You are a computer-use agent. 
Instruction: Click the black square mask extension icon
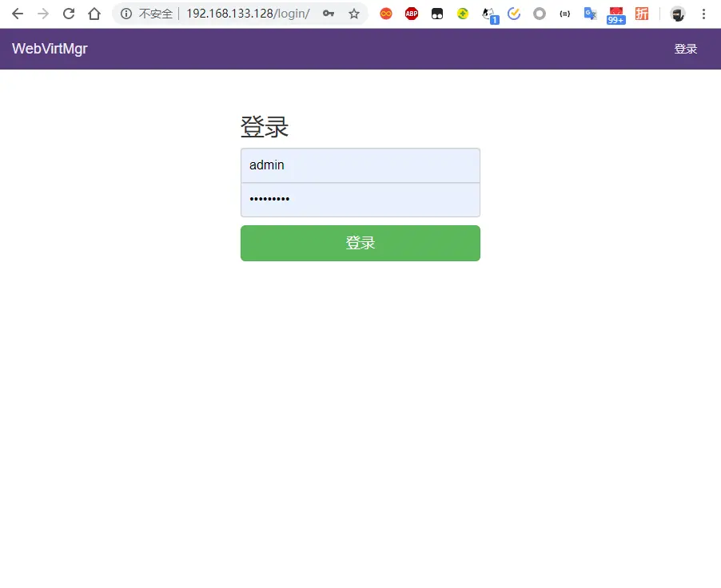click(x=436, y=14)
